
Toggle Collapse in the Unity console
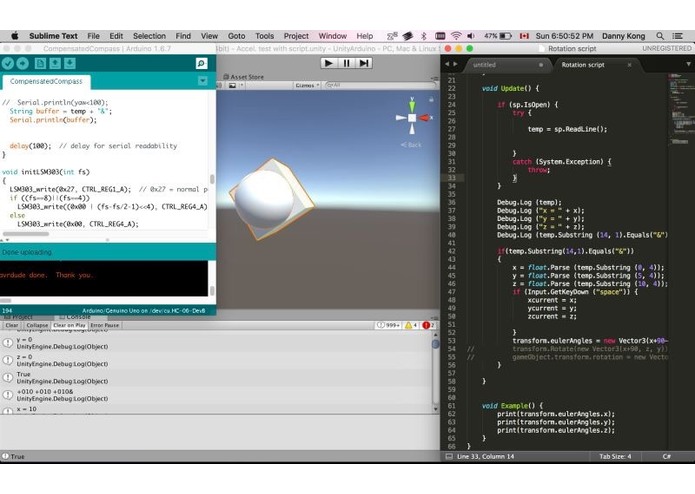pos(37,325)
